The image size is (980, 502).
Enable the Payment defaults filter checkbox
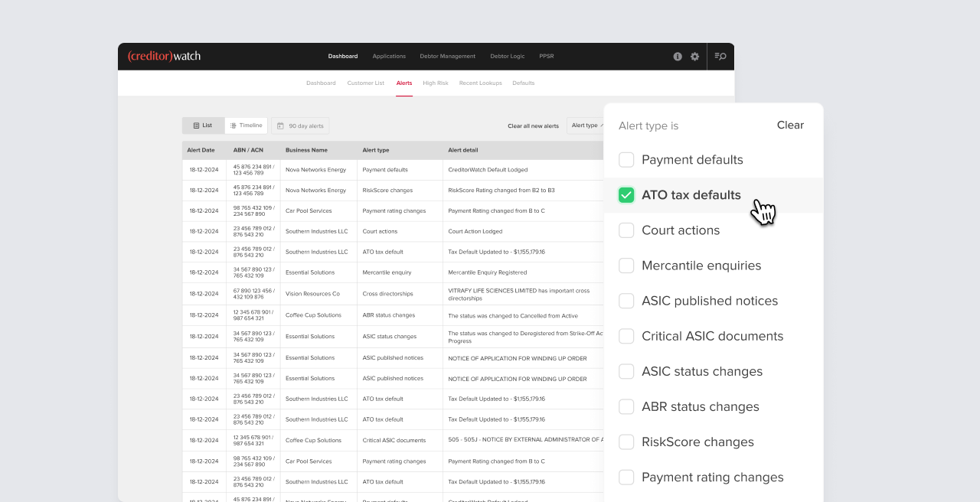click(x=626, y=159)
